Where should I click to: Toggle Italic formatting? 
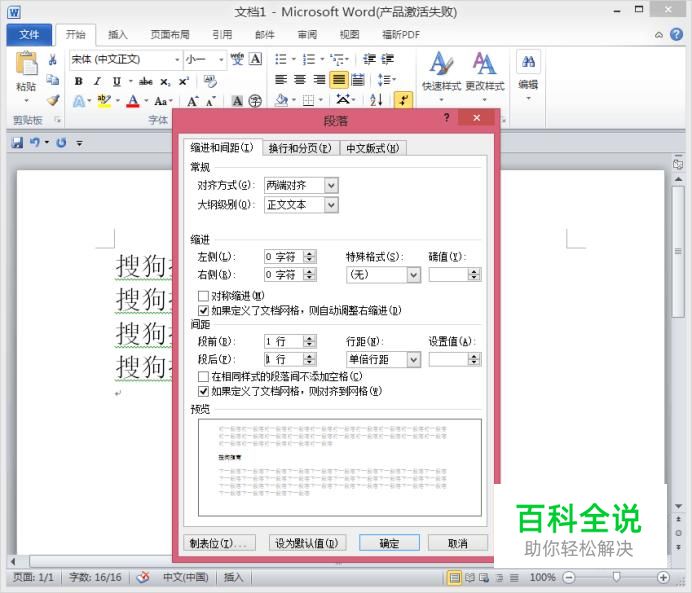click(x=97, y=81)
